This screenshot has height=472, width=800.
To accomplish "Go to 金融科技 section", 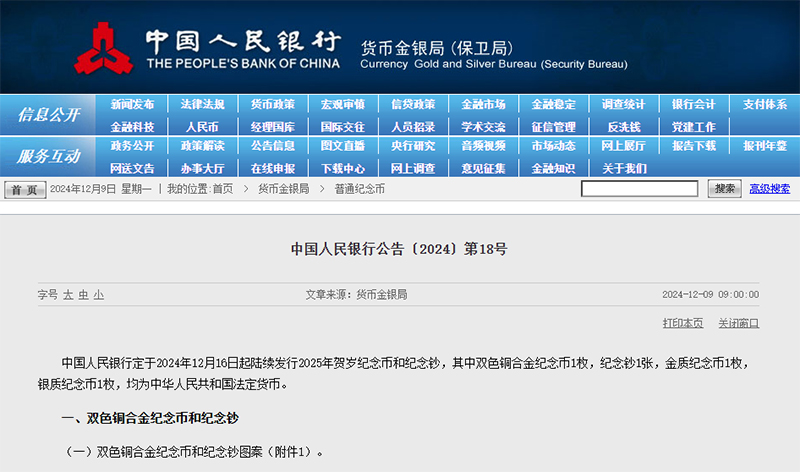I will click(x=132, y=127).
